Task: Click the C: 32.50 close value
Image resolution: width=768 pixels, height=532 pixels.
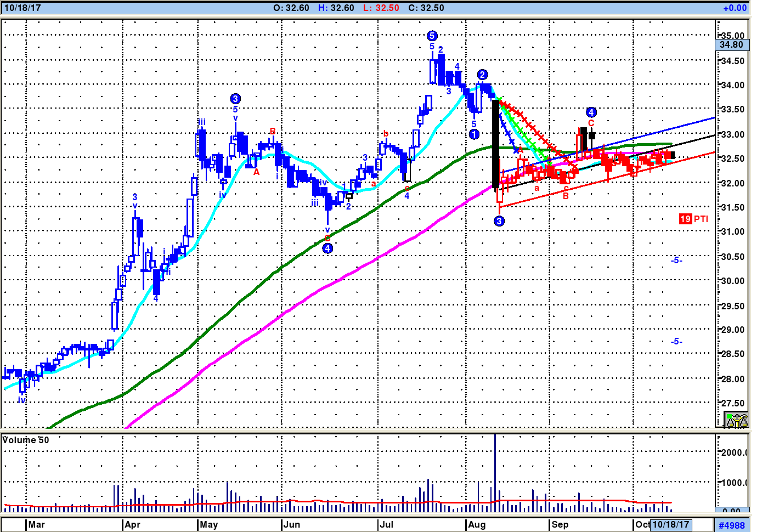Action: tap(426, 8)
